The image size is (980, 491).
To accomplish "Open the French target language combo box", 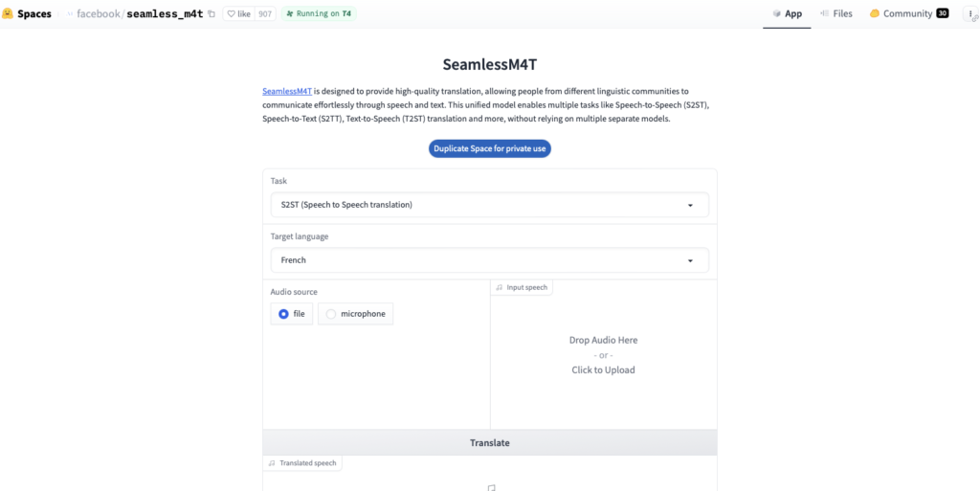I will tap(489, 260).
